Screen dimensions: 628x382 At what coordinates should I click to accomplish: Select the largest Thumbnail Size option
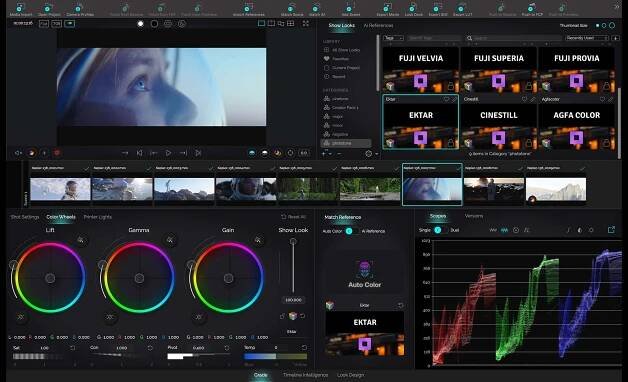(x=612, y=25)
